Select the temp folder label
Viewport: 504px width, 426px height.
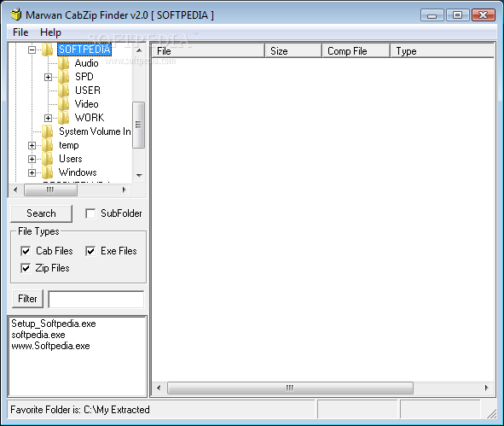pyautogui.click(x=69, y=145)
